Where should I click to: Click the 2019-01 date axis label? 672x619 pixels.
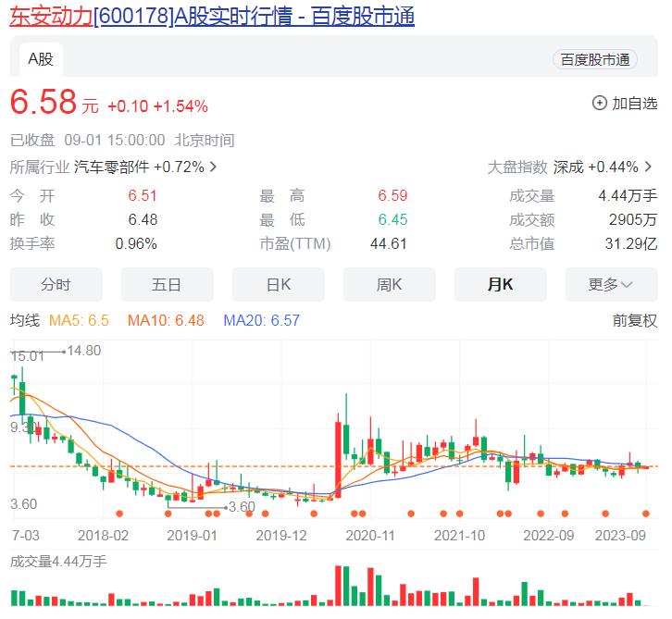point(192,536)
